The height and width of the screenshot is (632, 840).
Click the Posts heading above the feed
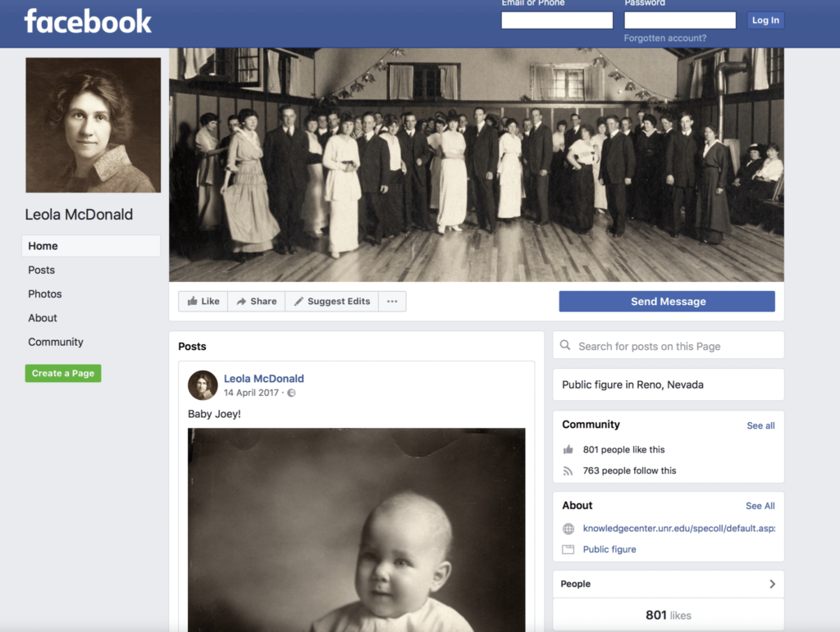coord(192,346)
